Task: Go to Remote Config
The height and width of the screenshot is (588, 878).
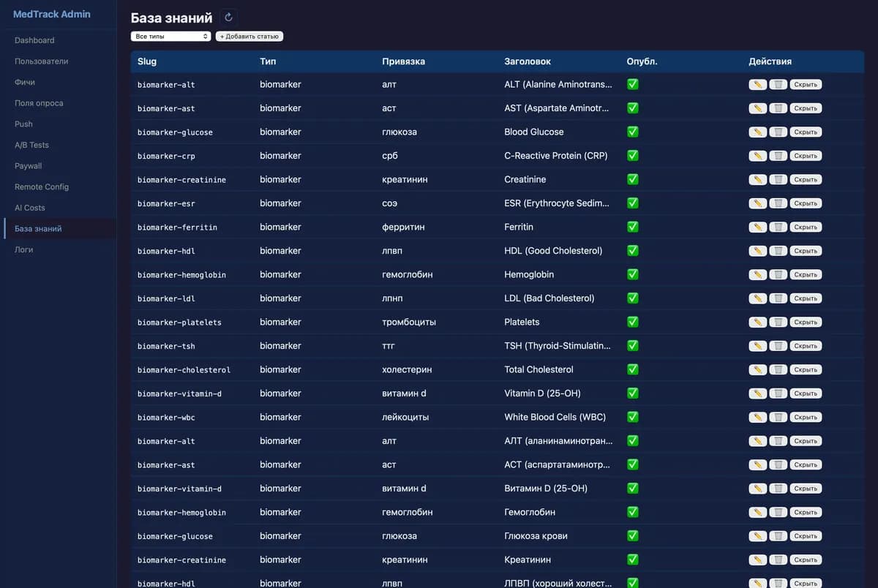Action: 42,186
